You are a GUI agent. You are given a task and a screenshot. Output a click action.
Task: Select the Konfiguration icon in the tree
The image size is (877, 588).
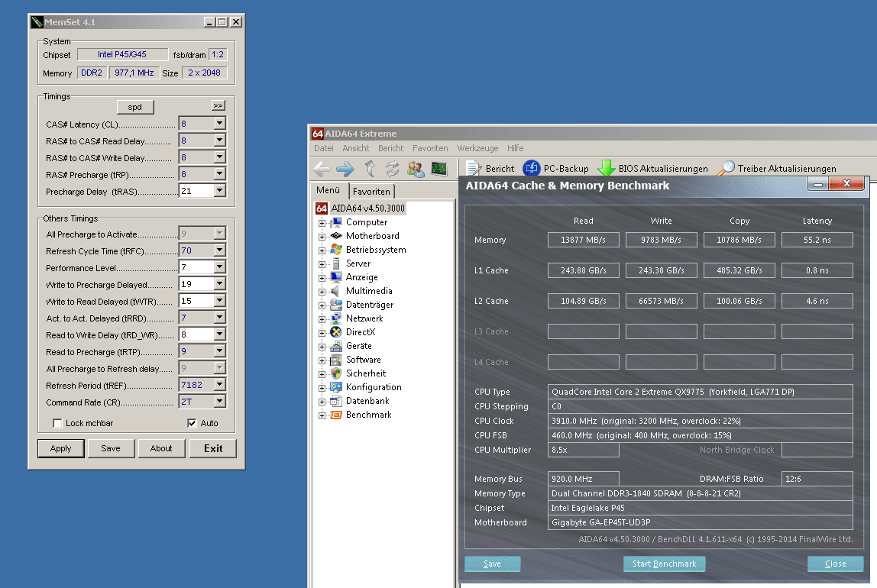pyautogui.click(x=335, y=387)
